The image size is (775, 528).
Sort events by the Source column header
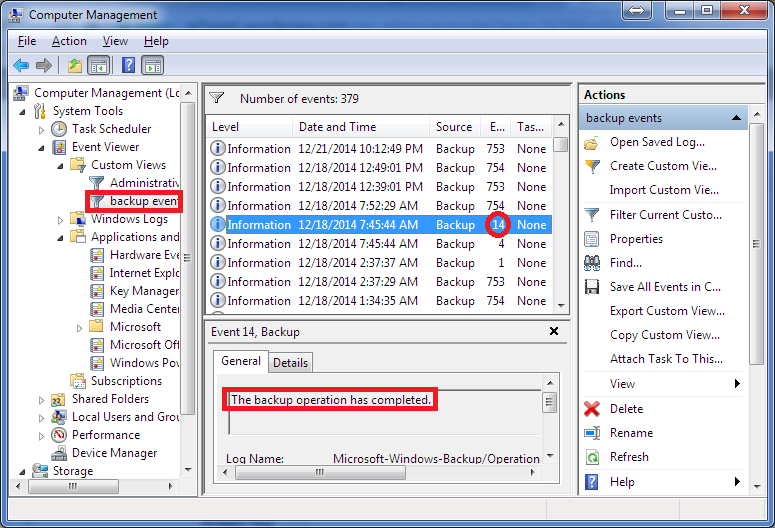tap(455, 127)
